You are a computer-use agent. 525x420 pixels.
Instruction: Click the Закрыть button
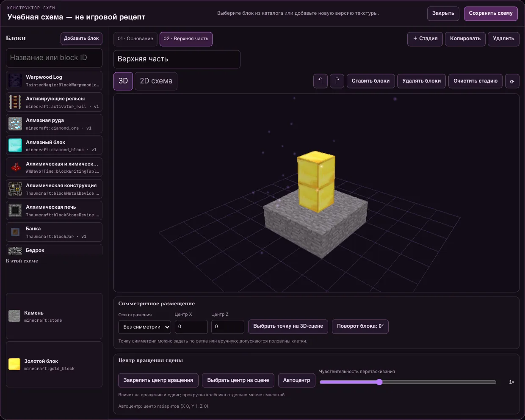coord(443,14)
